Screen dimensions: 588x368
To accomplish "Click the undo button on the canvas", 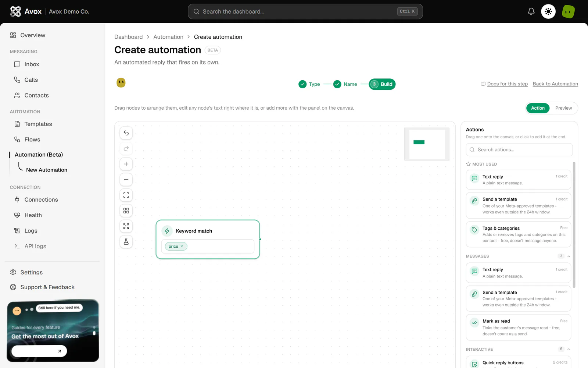I will (126, 133).
